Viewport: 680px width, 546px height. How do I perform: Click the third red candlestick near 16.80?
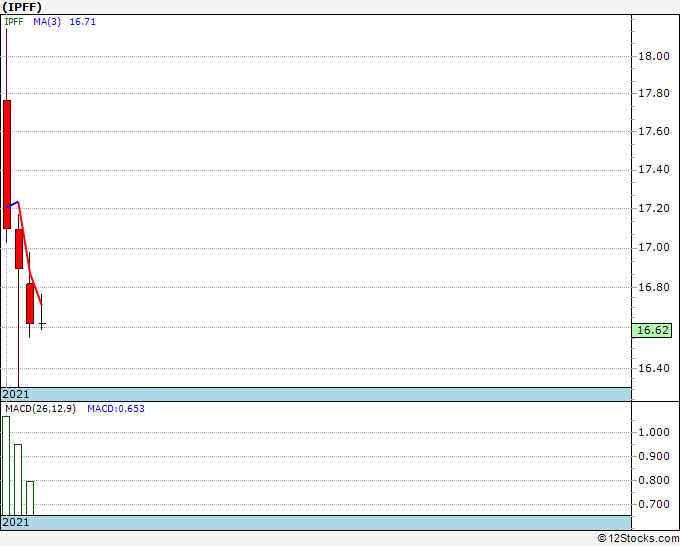[30, 304]
